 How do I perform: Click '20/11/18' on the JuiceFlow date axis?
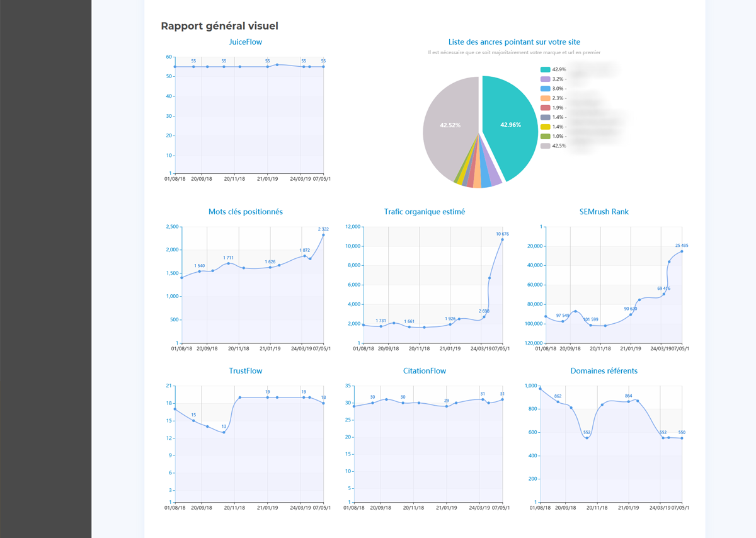tap(234, 179)
